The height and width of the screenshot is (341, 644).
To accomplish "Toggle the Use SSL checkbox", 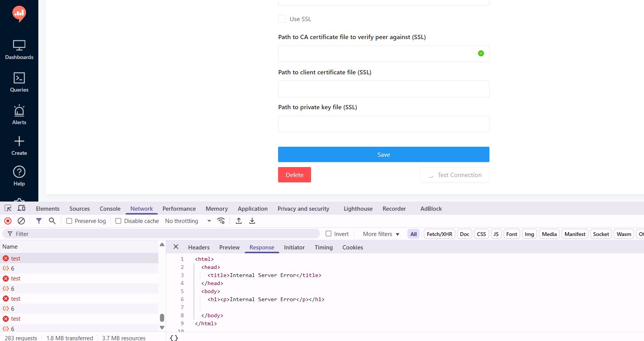I will click(x=282, y=19).
